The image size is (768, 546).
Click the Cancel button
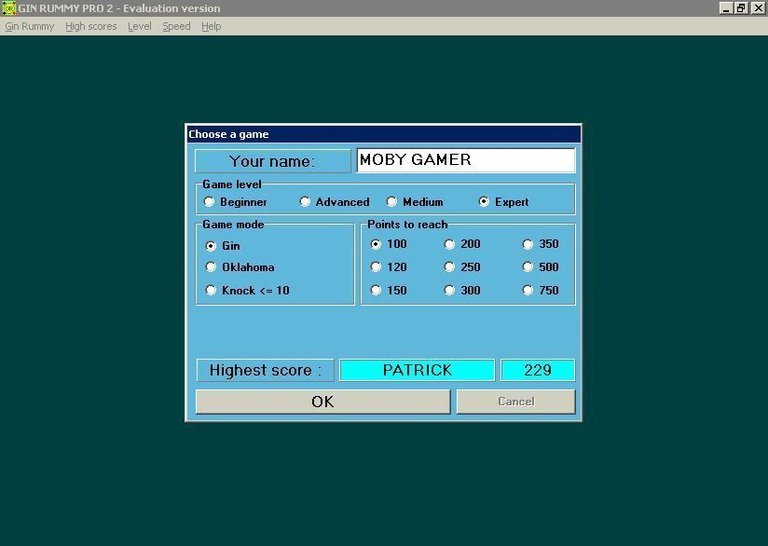pos(516,402)
